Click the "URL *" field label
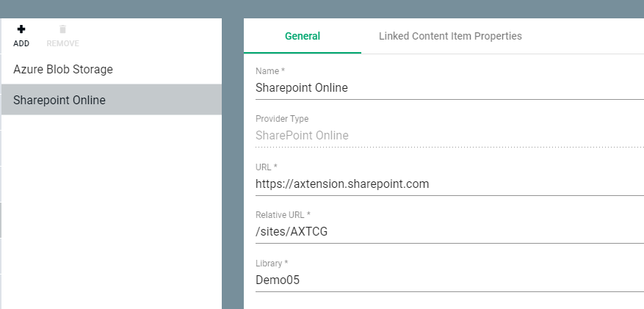 267,167
